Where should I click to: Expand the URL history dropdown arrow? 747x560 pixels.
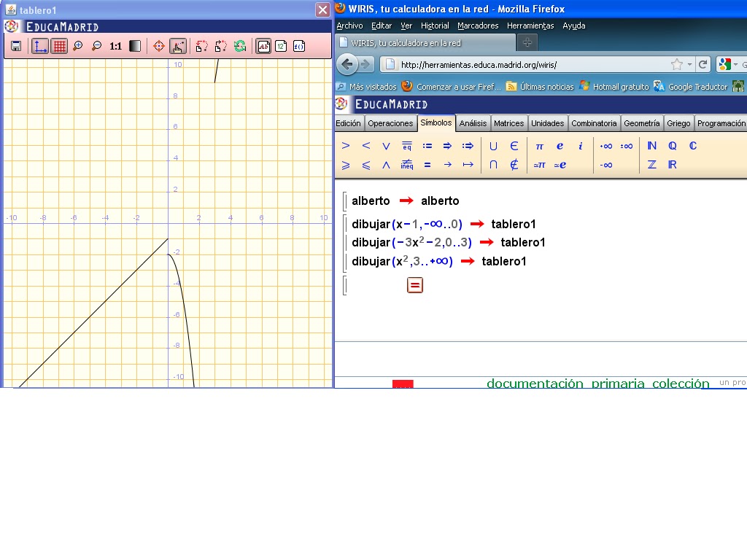click(689, 65)
